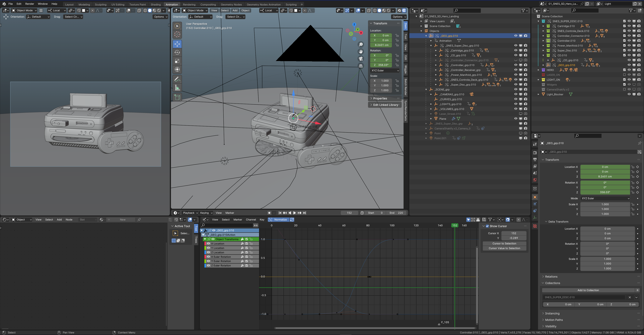Select the Add Cube tool
Viewport: 644px width, 335px height.
177,97
